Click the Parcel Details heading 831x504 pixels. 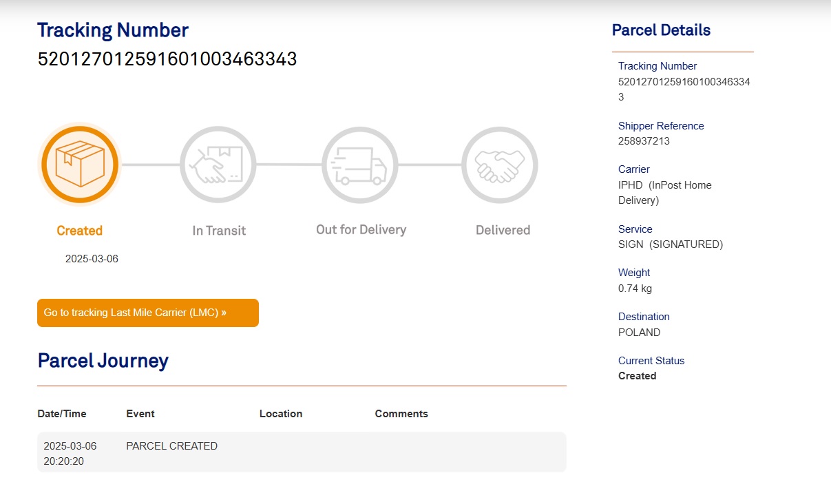pos(661,30)
